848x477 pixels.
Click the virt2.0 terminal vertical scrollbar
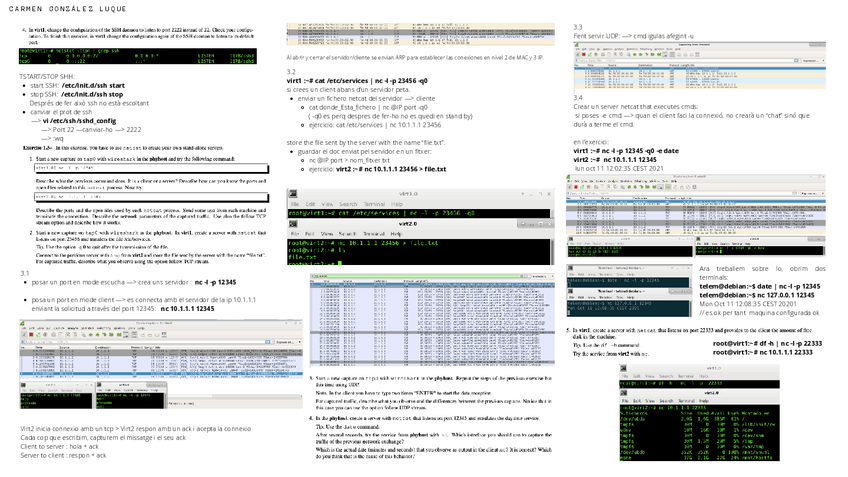552,252
